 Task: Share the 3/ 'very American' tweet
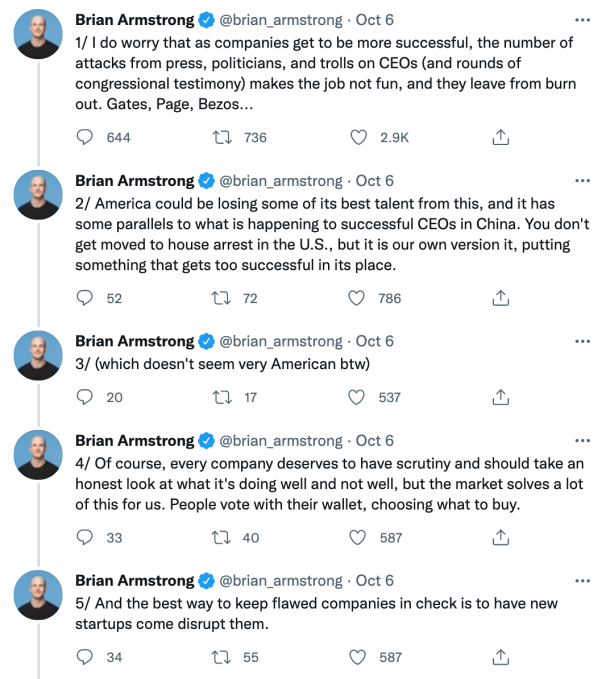503,397
